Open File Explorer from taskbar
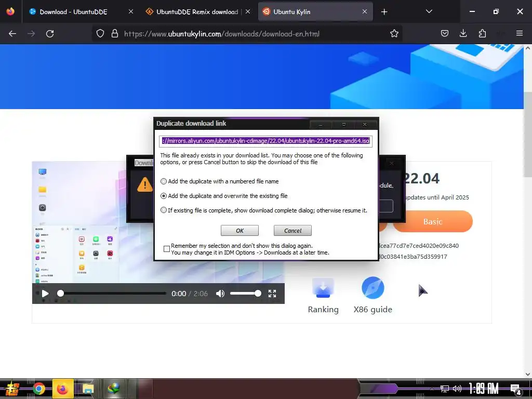The image size is (532, 399). [x=87, y=389]
